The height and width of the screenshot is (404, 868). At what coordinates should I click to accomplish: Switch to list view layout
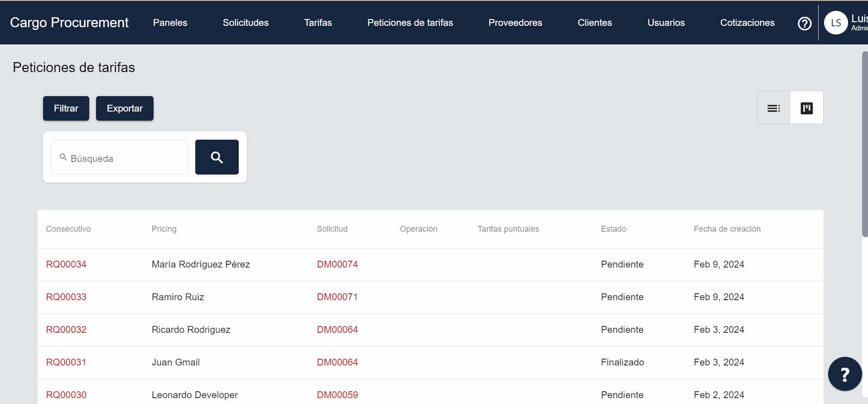(x=773, y=108)
